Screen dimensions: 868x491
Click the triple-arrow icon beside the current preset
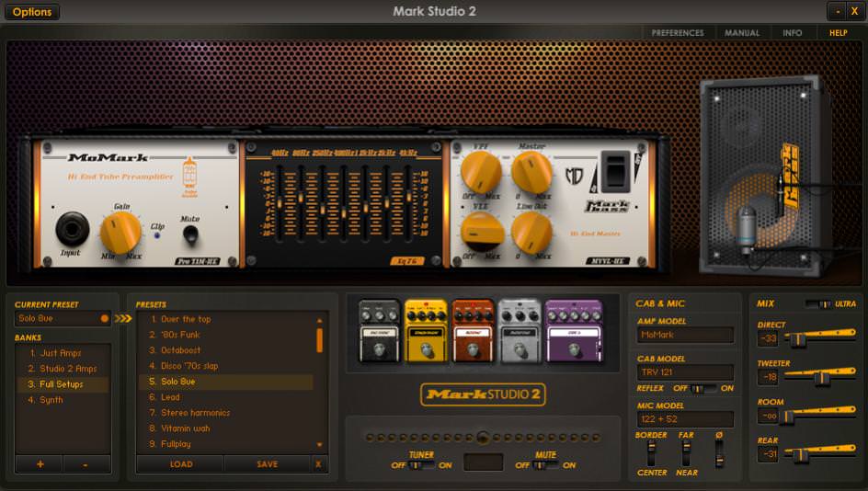click(x=123, y=318)
